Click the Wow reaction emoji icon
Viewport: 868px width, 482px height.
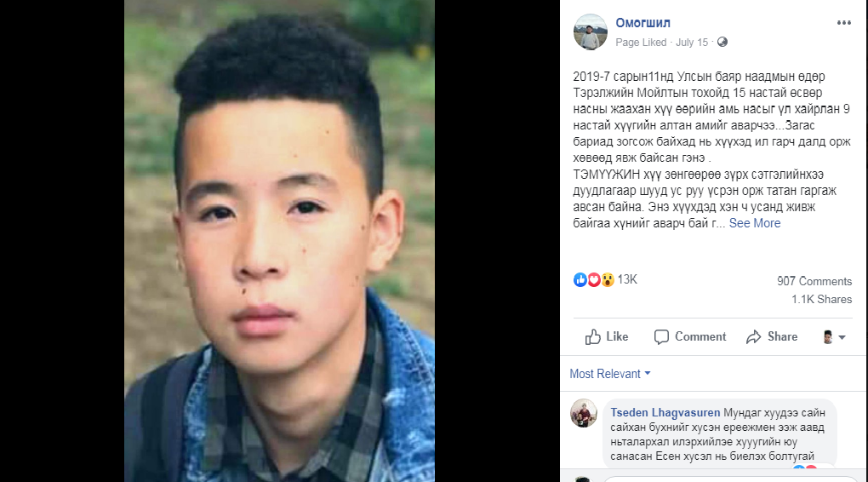(x=608, y=280)
